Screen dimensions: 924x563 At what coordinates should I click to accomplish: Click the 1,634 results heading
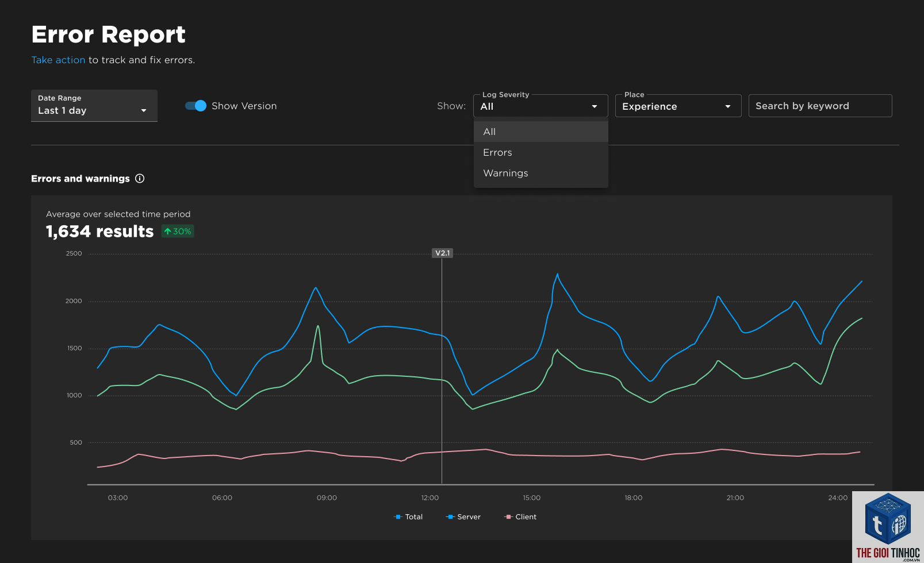pos(99,232)
